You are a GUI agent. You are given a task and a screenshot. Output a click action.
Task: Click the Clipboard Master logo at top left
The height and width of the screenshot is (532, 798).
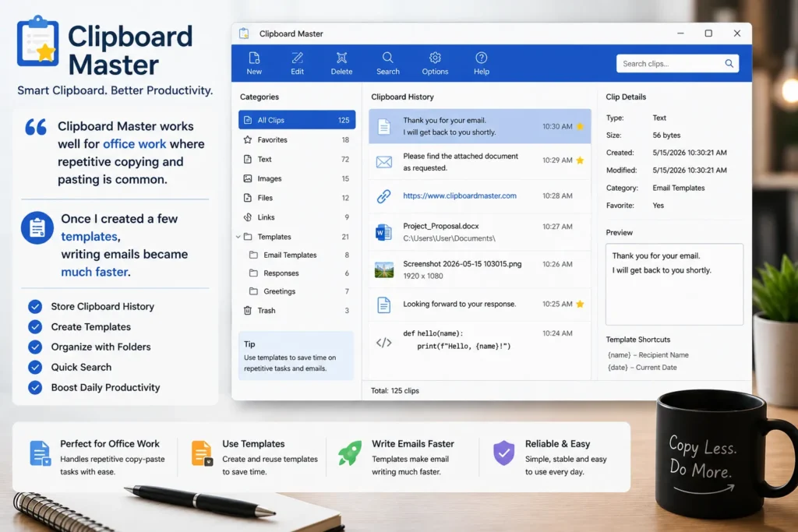(x=37, y=41)
